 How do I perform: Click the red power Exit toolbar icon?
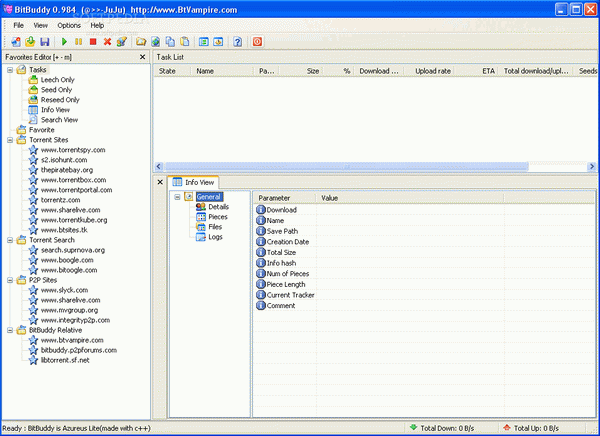258,42
